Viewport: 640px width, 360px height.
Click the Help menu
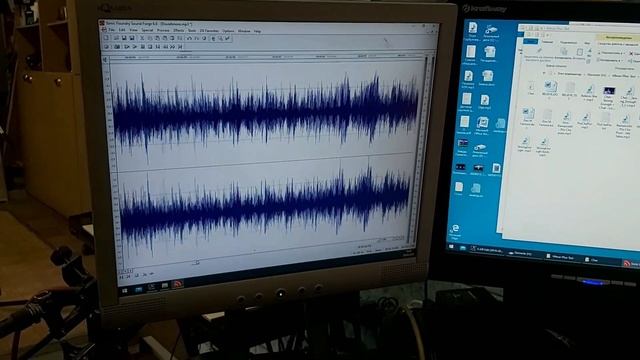257,31
